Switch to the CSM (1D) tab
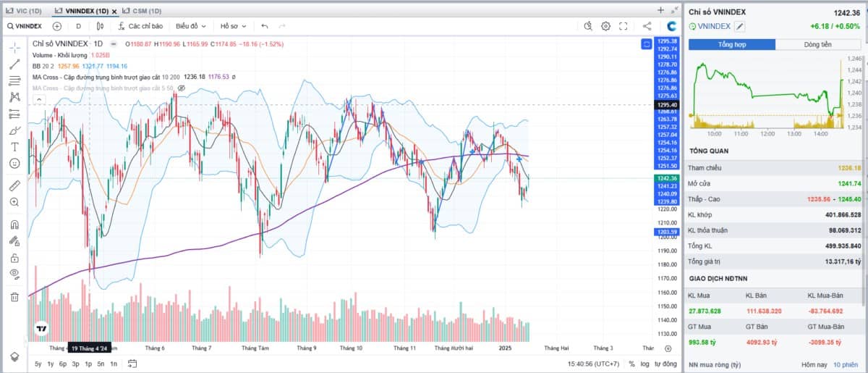The width and height of the screenshot is (868, 373). pos(142,11)
